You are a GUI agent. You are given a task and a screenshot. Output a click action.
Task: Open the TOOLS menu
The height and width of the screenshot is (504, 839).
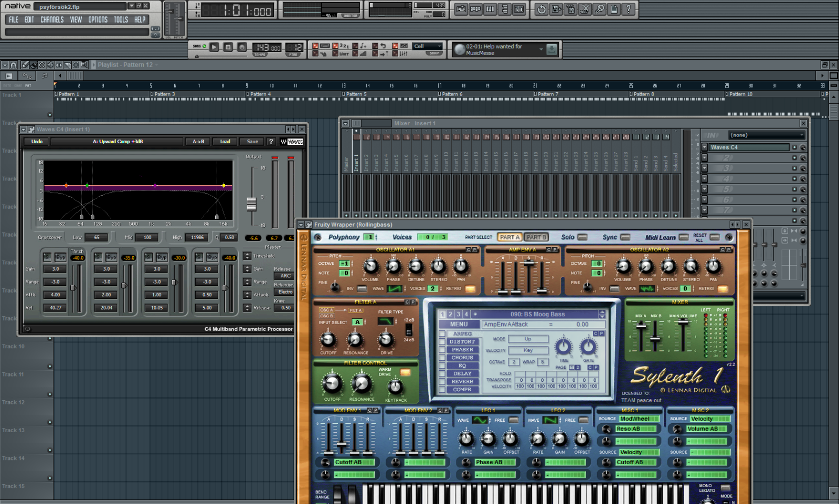click(121, 20)
